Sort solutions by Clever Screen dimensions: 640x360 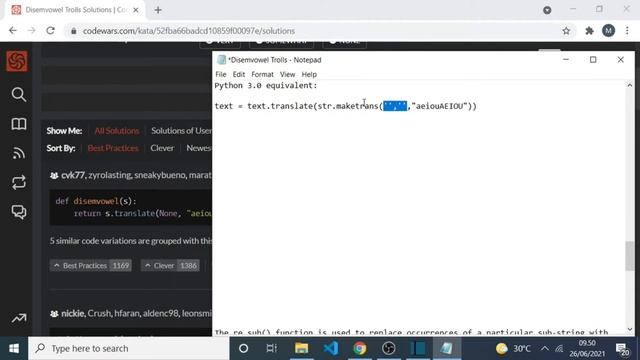coord(162,148)
